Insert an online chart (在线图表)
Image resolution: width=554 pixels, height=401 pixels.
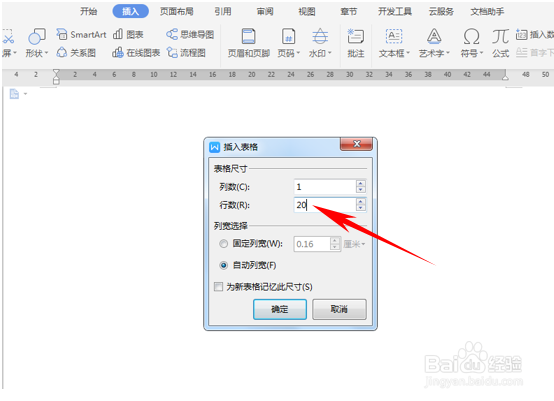[136, 53]
